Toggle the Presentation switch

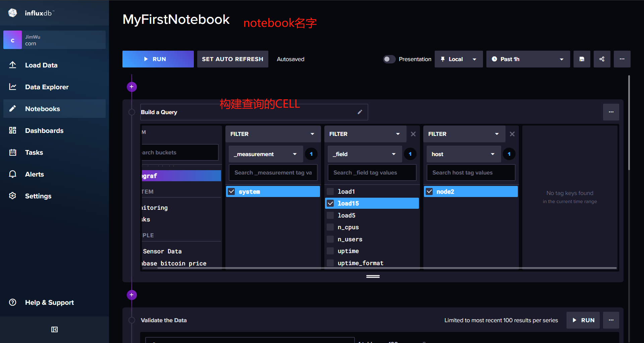[389, 59]
